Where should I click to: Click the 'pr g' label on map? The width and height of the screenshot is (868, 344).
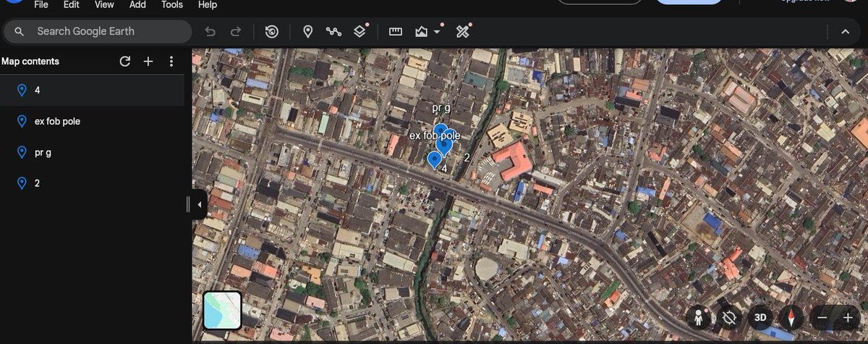pos(441,108)
